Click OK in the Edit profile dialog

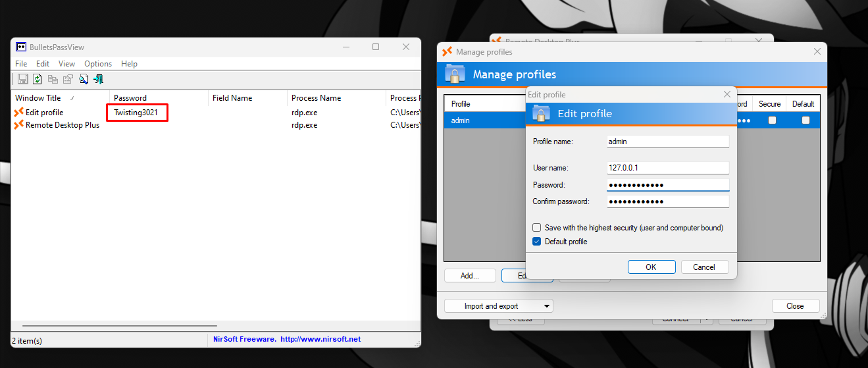(x=651, y=267)
